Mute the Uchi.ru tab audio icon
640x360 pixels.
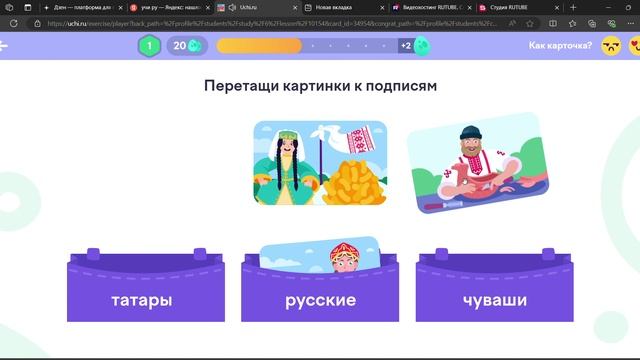coord(232,7)
